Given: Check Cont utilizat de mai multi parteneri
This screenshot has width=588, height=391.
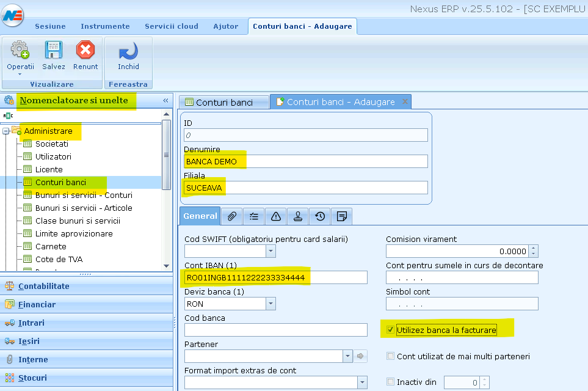Looking at the screenshot, I should click(x=390, y=356).
